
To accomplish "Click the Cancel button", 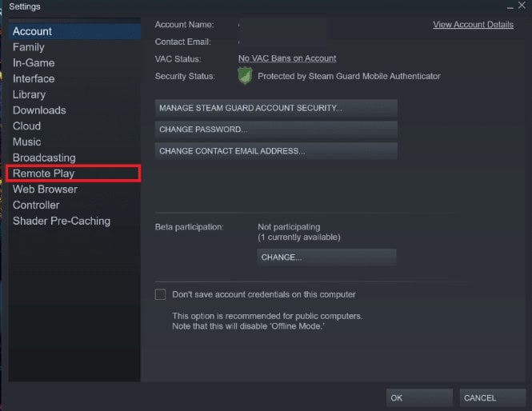I will point(493,397).
